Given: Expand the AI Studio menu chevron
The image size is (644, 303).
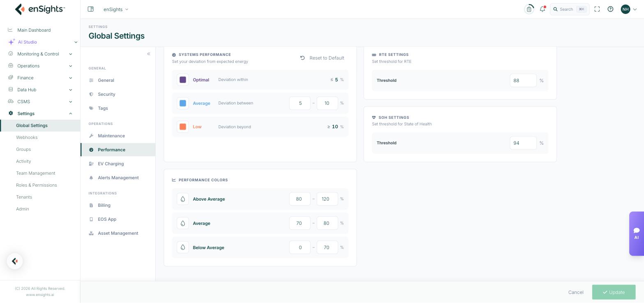Looking at the screenshot, I should [76, 42].
